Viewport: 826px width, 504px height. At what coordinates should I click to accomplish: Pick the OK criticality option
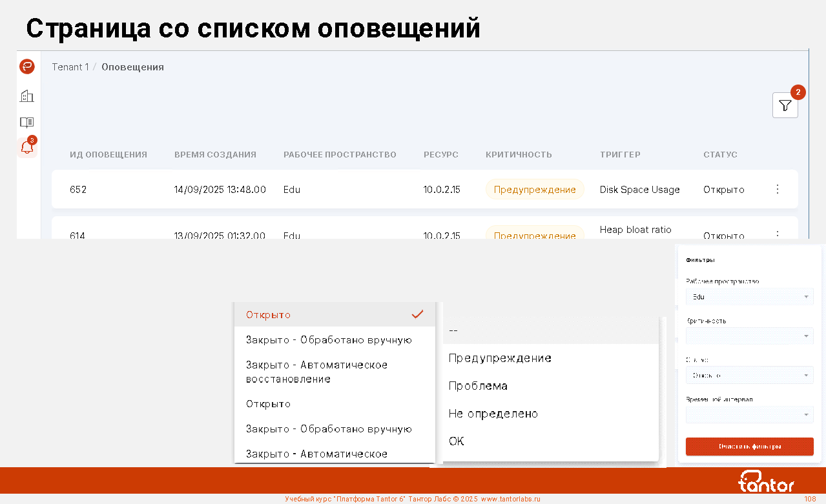tap(457, 441)
